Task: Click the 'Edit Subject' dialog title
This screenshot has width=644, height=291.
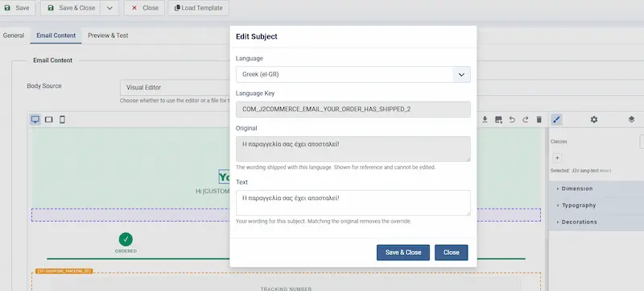Action: point(256,36)
